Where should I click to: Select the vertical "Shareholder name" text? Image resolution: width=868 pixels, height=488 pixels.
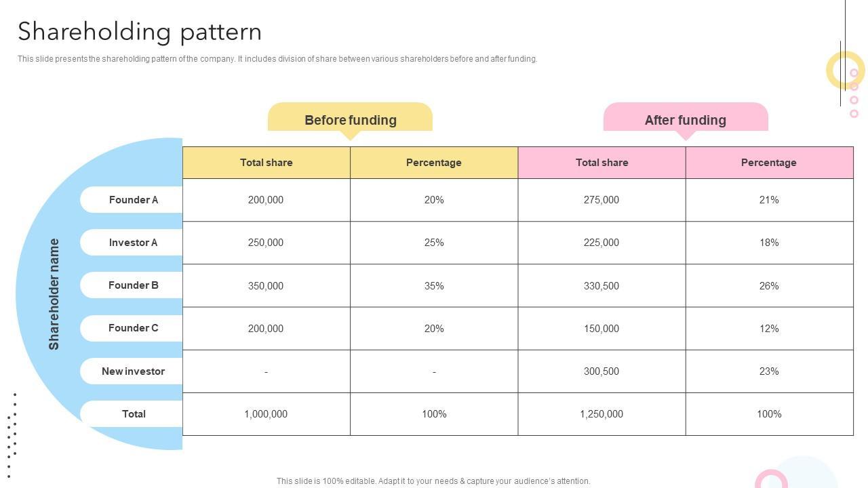pyautogui.click(x=54, y=294)
